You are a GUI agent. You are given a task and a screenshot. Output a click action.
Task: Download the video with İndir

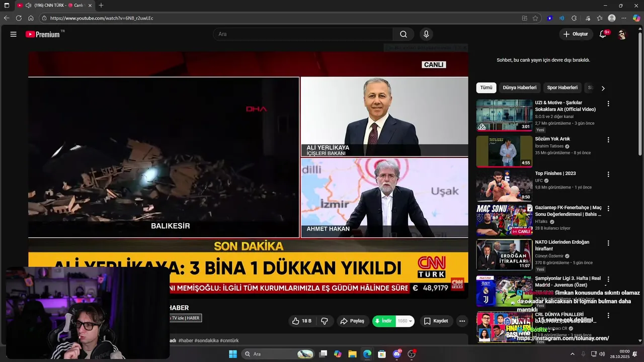pos(384,321)
